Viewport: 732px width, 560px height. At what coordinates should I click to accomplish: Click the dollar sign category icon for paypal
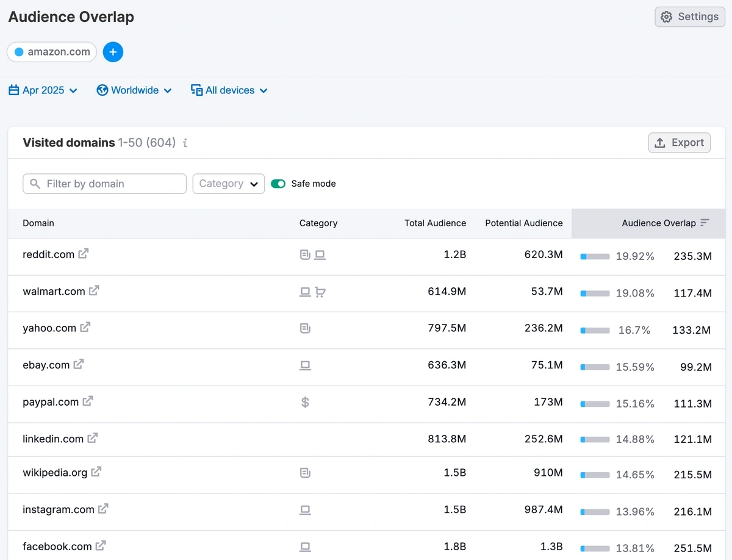point(305,402)
